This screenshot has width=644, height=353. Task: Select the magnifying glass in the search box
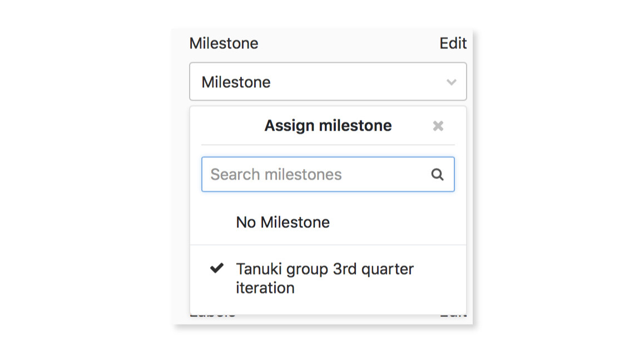[437, 174]
